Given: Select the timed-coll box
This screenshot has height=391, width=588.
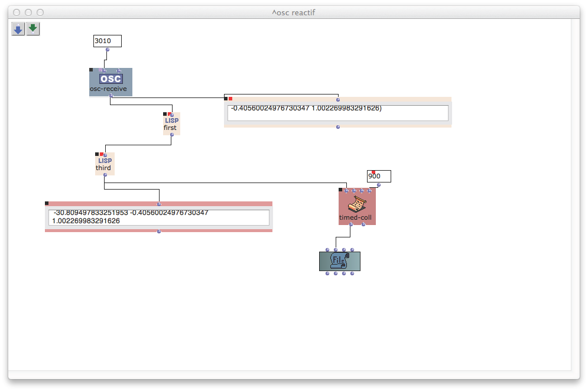Looking at the screenshot, I should coord(357,207).
